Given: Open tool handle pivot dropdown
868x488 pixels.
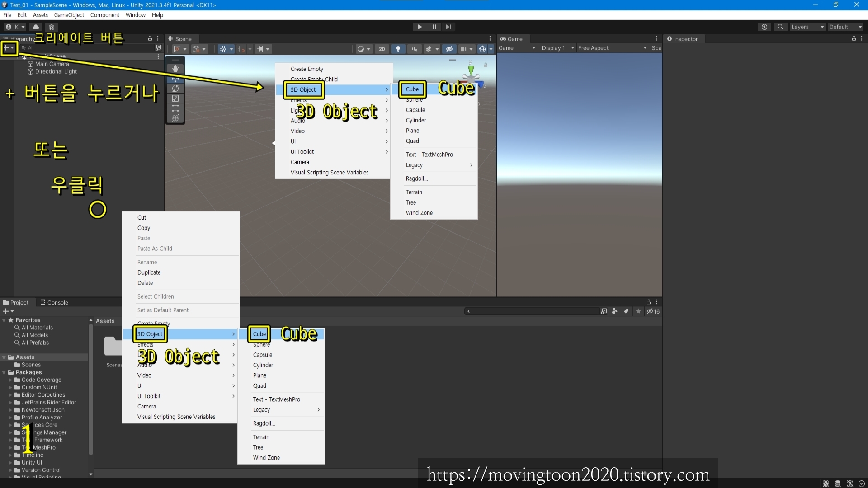Looking at the screenshot, I should pyautogui.click(x=180, y=49).
